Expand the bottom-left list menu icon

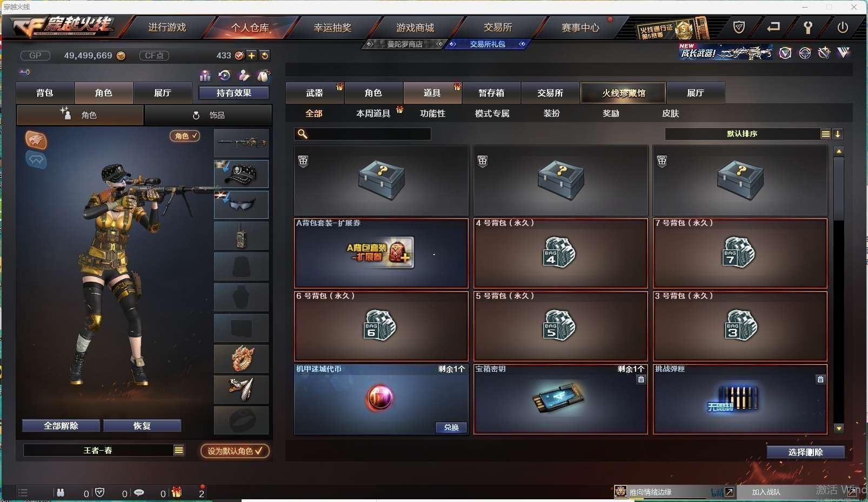(23, 492)
